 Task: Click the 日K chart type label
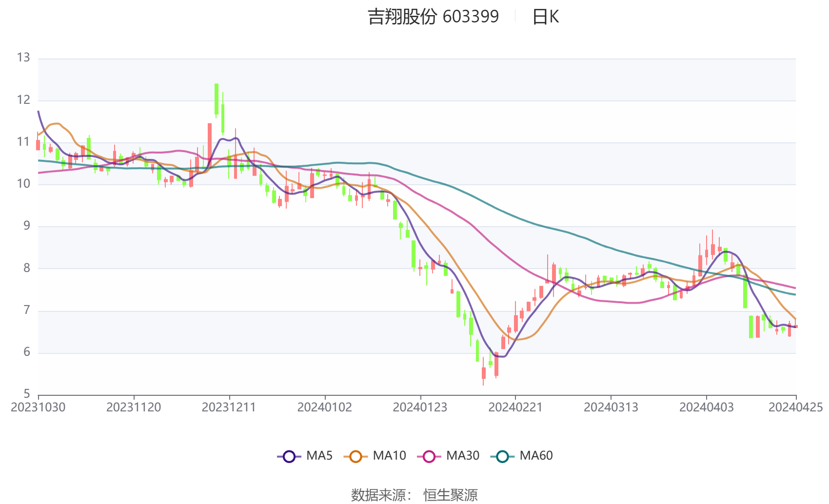pyautogui.click(x=546, y=17)
